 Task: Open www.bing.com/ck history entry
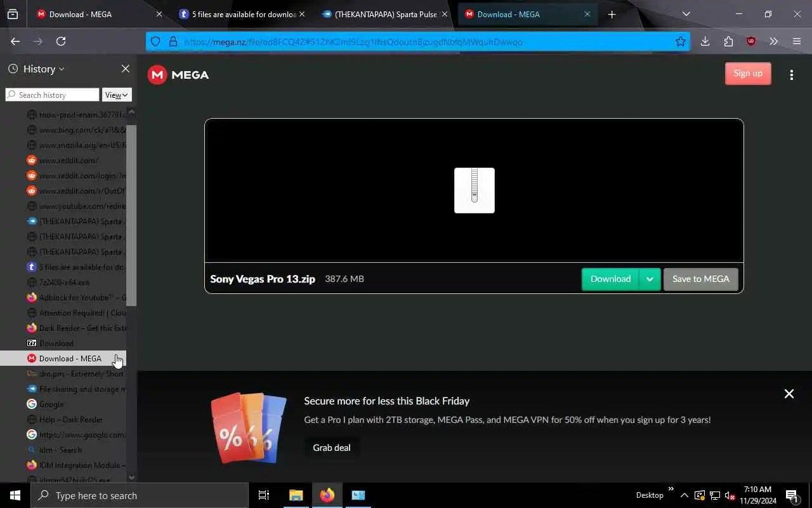63,130
